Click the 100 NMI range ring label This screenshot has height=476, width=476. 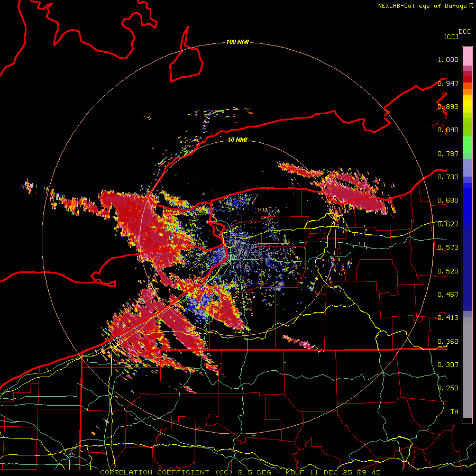tap(237, 42)
